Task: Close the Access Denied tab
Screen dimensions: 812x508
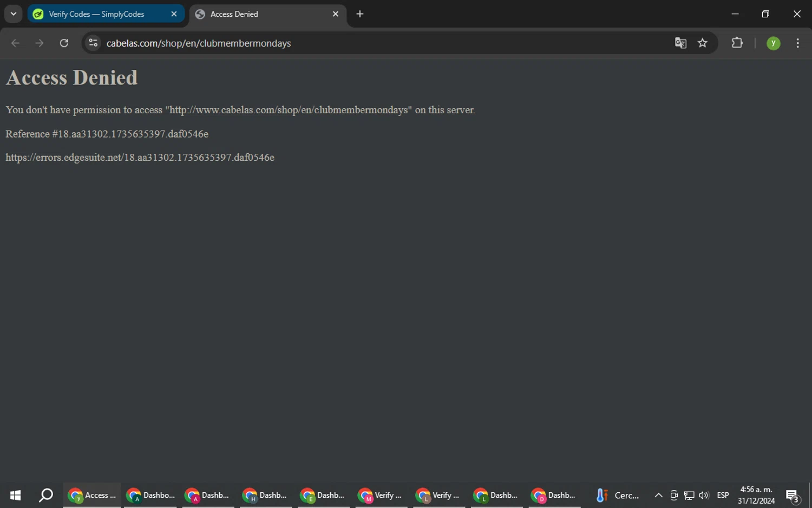Action: 336,14
